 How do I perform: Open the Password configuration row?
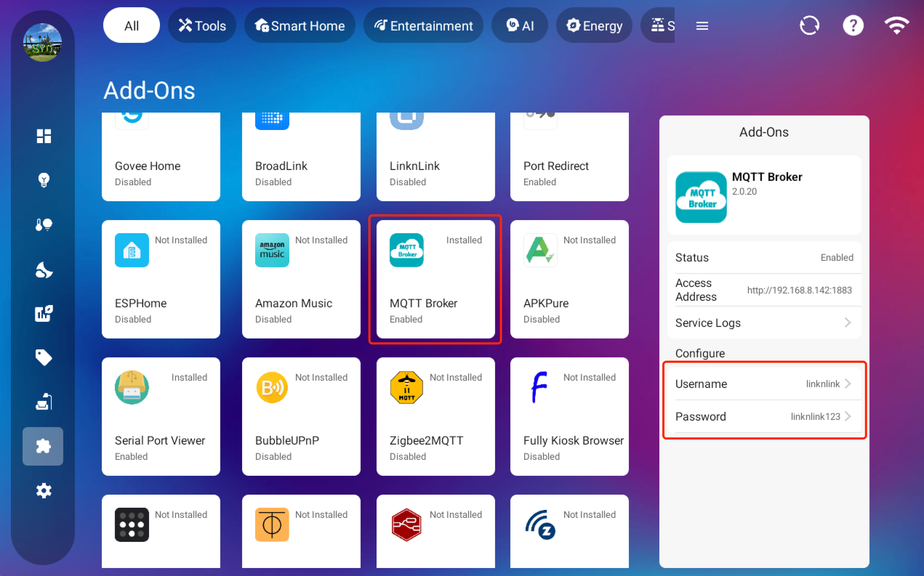pyautogui.click(x=764, y=416)
